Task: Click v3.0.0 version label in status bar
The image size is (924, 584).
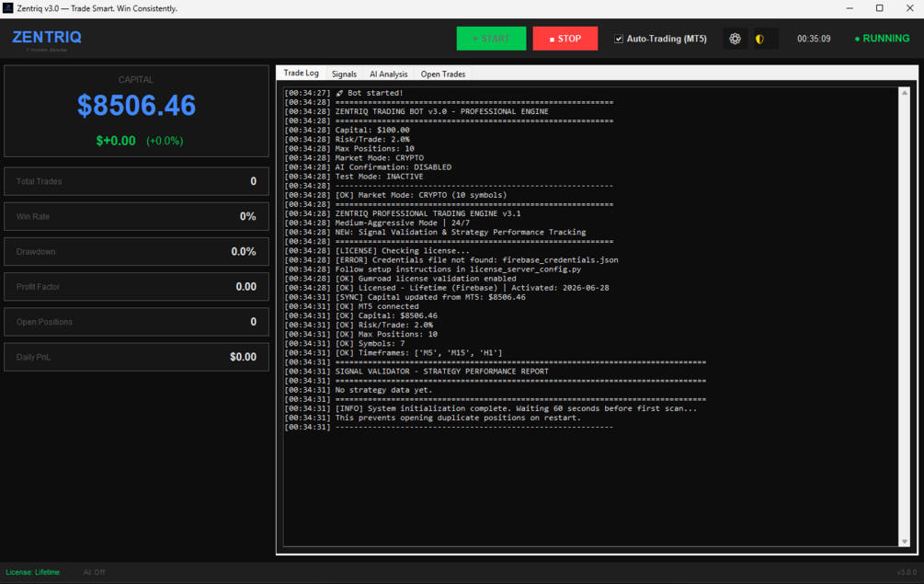Action: click(907, 572)
